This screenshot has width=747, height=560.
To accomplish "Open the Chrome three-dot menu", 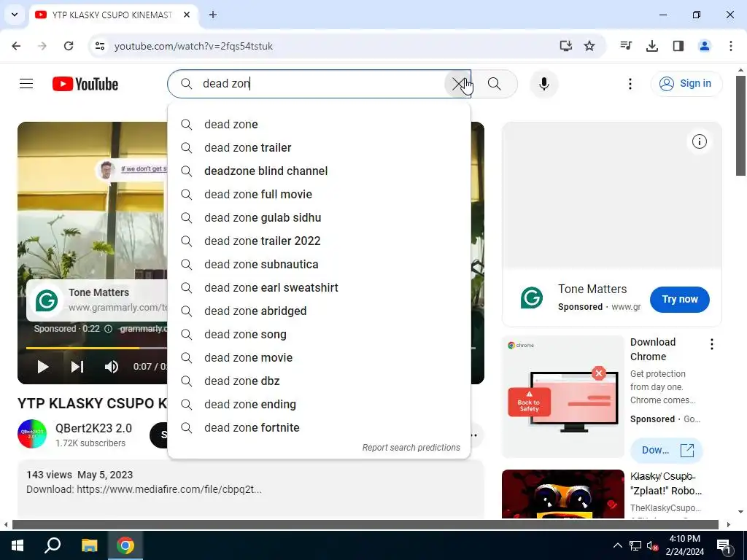I will (731, 46).
